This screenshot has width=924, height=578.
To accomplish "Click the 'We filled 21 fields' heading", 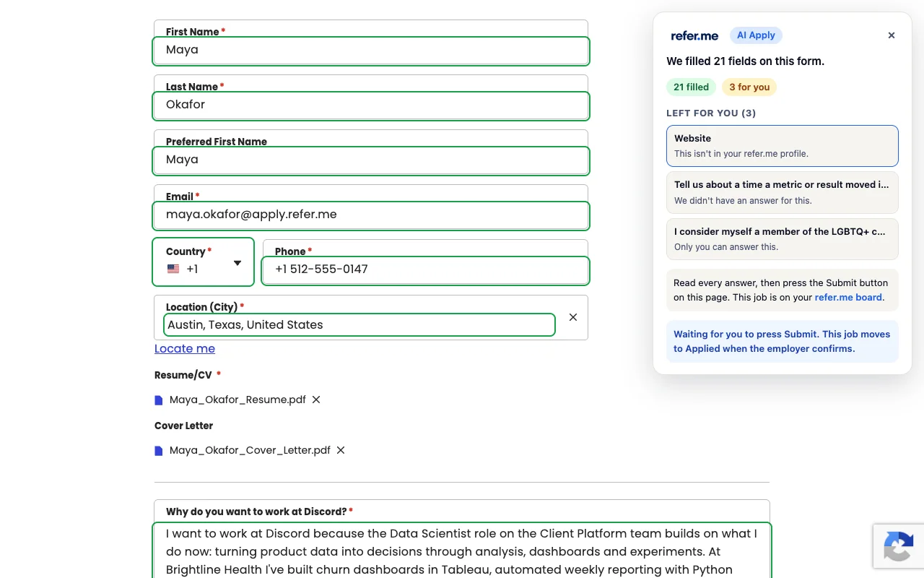I will pyautogui.click(x=745, y=61).
